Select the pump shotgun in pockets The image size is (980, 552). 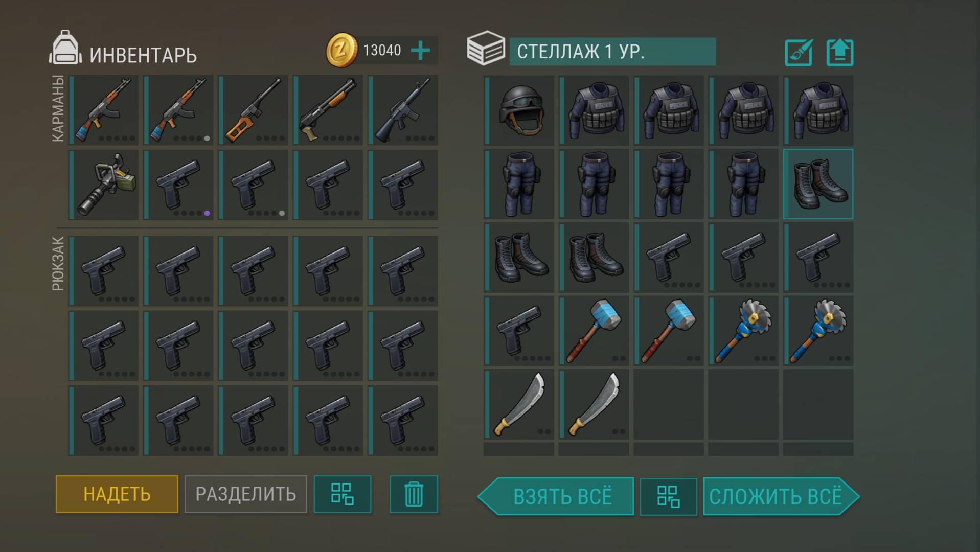[328, 110]
